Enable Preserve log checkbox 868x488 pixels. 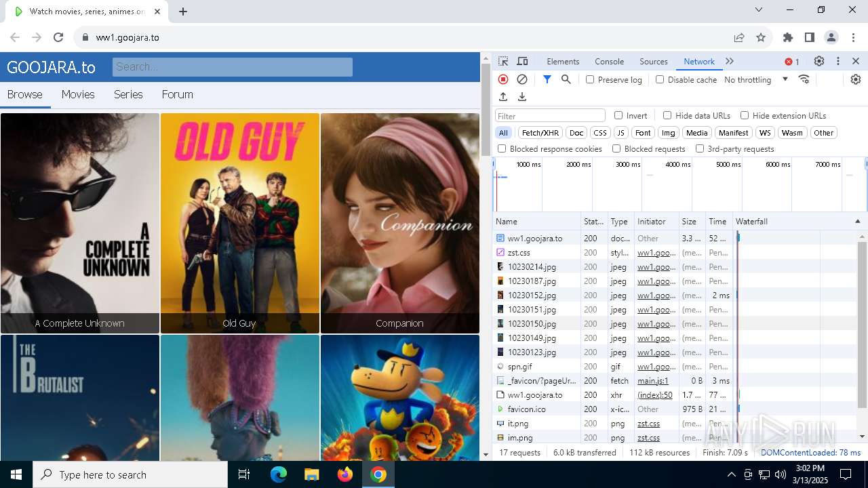(590, 79)
